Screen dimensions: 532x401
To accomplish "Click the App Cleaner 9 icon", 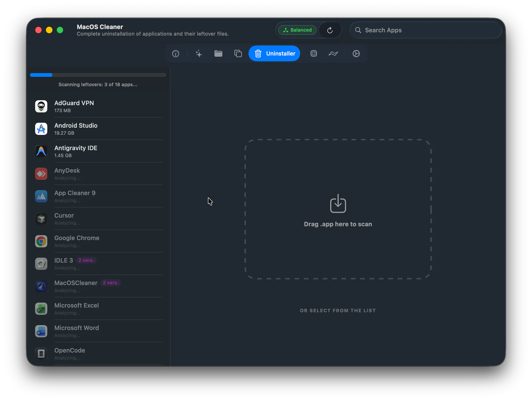I will coord(41,196).
